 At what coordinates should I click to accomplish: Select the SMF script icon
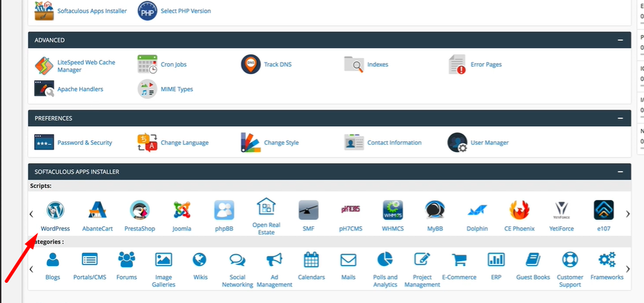[x=309, y=210]
